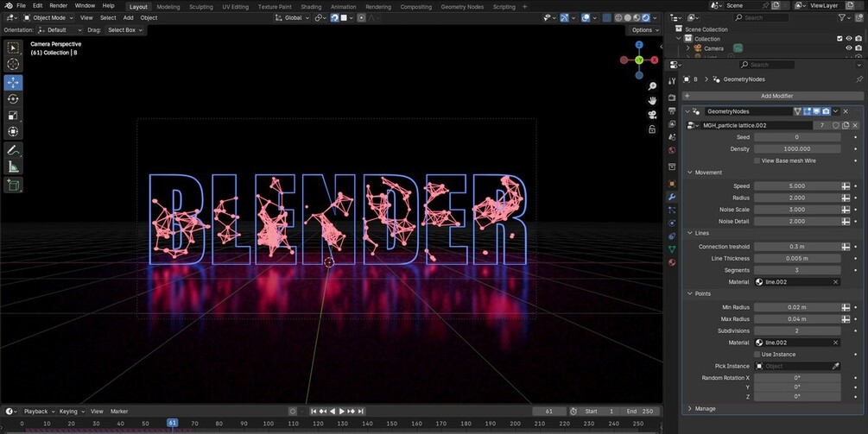Open the Render properties tab
868x434 pixels.
[672, 97]
